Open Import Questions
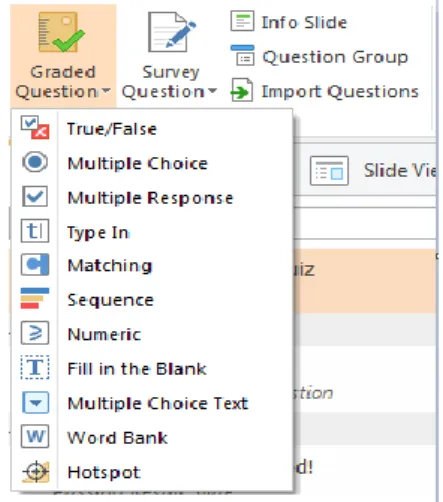Viewport: 443px width, 502px height. click(325, 91)
